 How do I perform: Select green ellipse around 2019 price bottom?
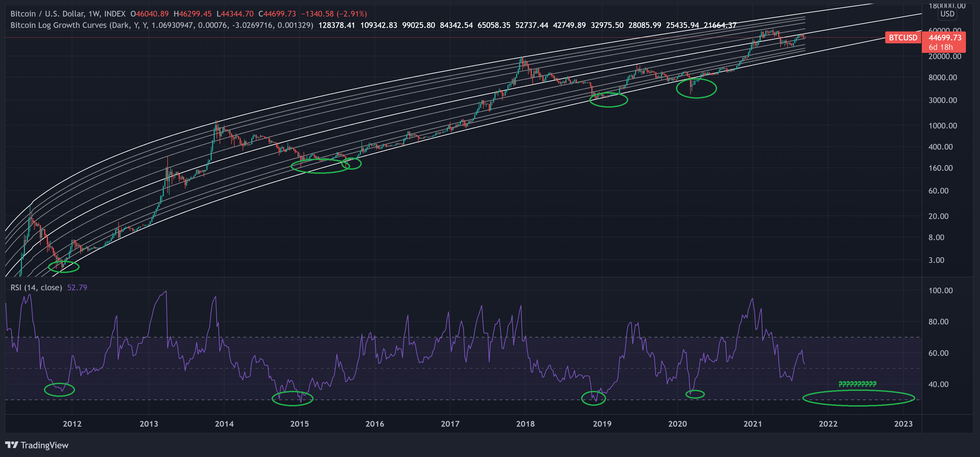click(x=608, y=100)
